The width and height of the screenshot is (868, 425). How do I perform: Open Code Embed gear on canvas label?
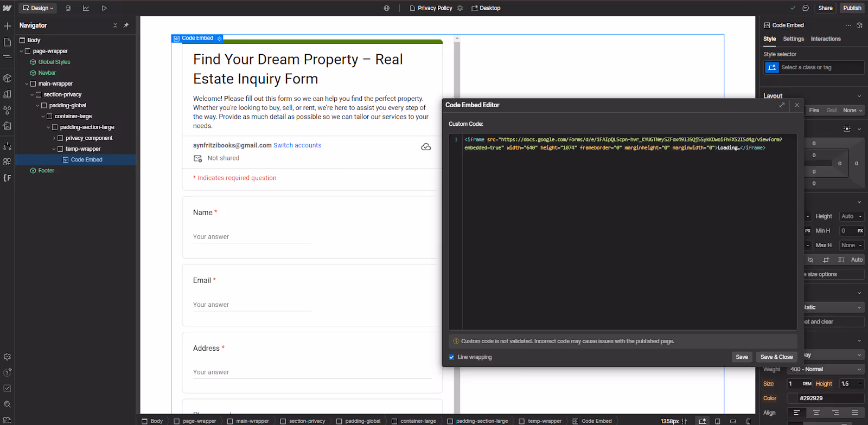[x=219, y=38]
